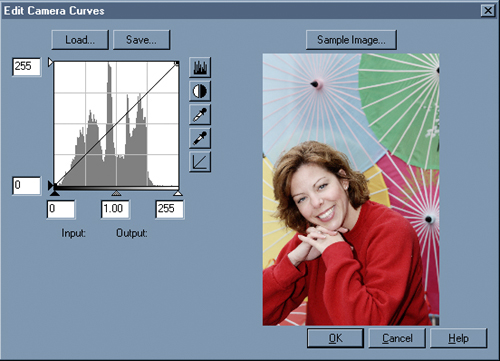Click the white output triangle at top left
The height and width of the screenshot is (361, 500).
[x=50, y=62]
